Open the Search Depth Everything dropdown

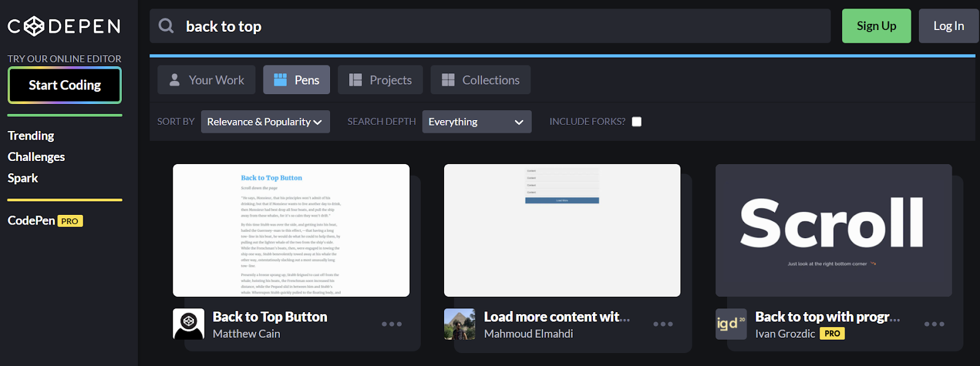(x=477, y=122)
